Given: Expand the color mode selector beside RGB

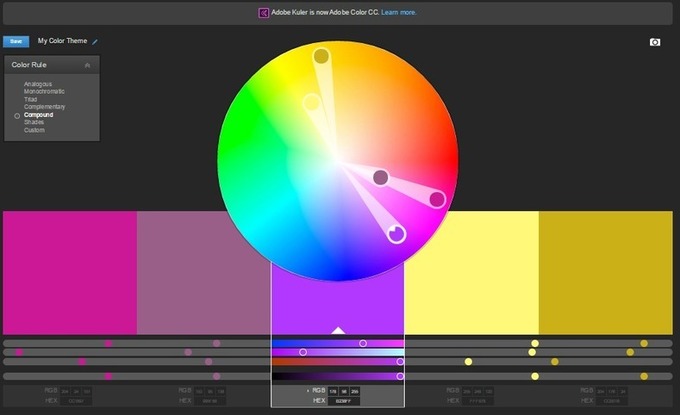Looking at the screenshot, I should [307, 390].
